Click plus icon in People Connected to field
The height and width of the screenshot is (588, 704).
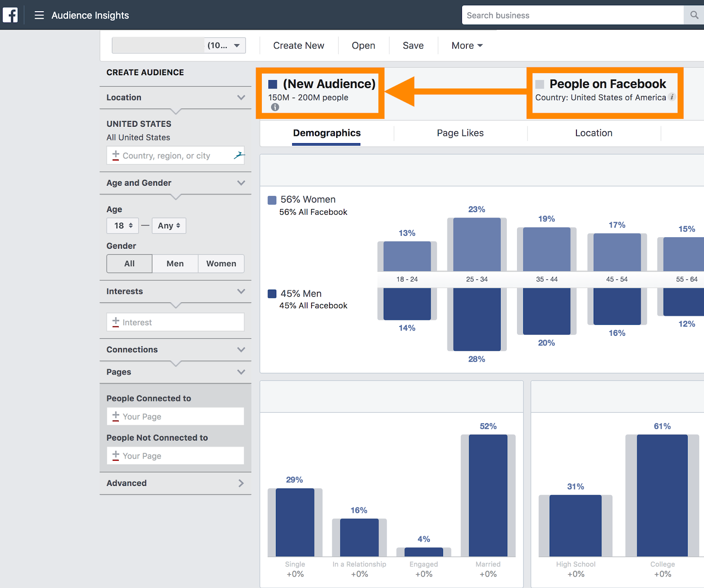click(x=116, y=416)
